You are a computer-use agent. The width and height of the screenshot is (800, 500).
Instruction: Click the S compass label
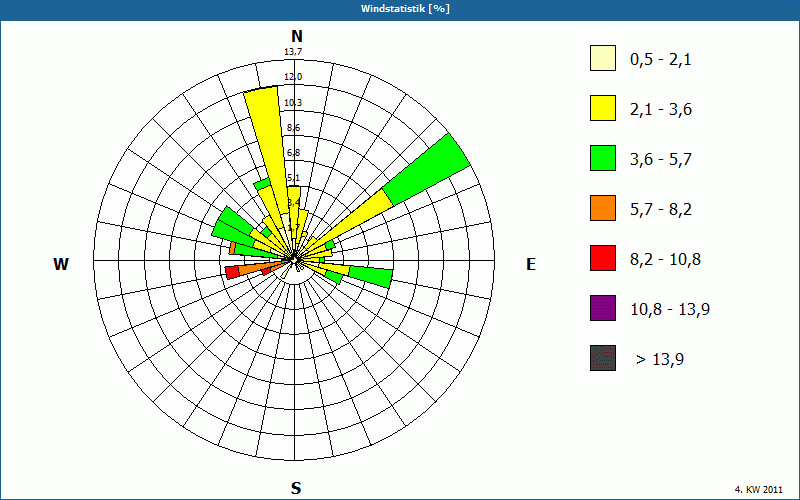tap(296, 488)
